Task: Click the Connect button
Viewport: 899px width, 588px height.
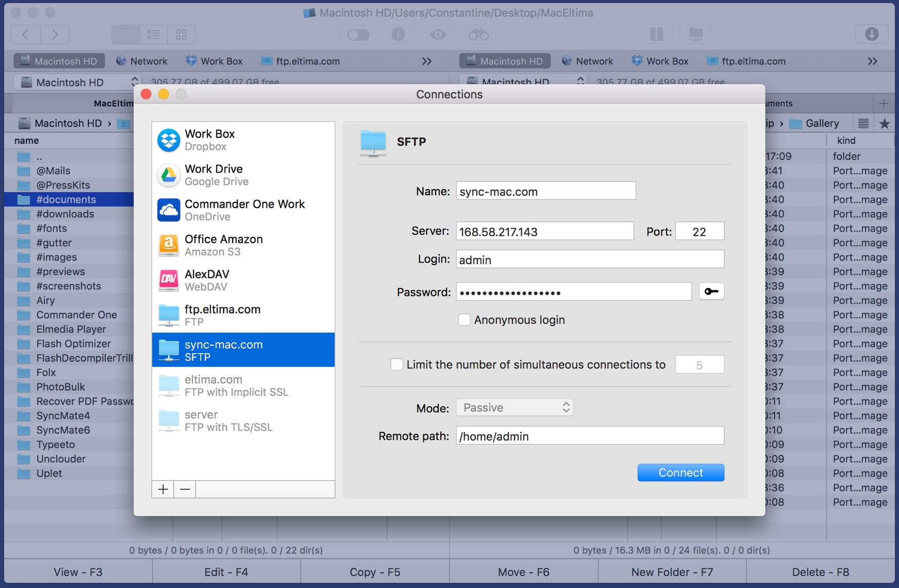Action: coord(681,472)
